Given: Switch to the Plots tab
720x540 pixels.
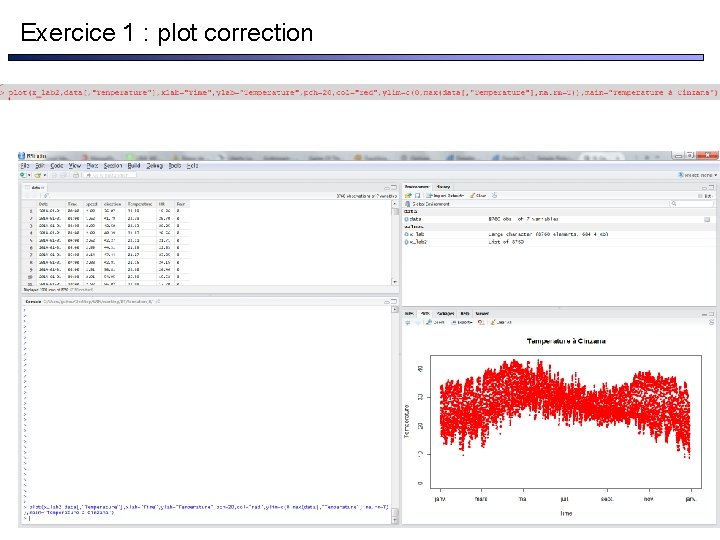Looking at the screenshot, I should click(x=425, y=314).
